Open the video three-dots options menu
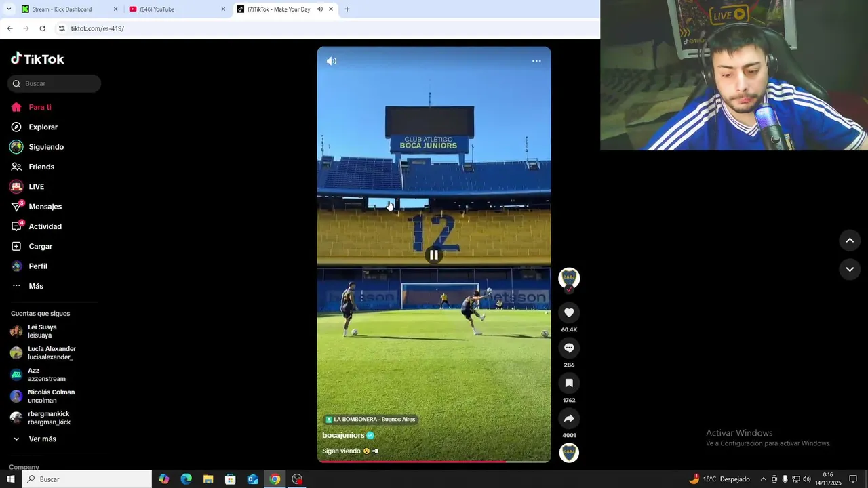Image resolution: width=868 pixels, height=488 pixels. tap(536, 61)
